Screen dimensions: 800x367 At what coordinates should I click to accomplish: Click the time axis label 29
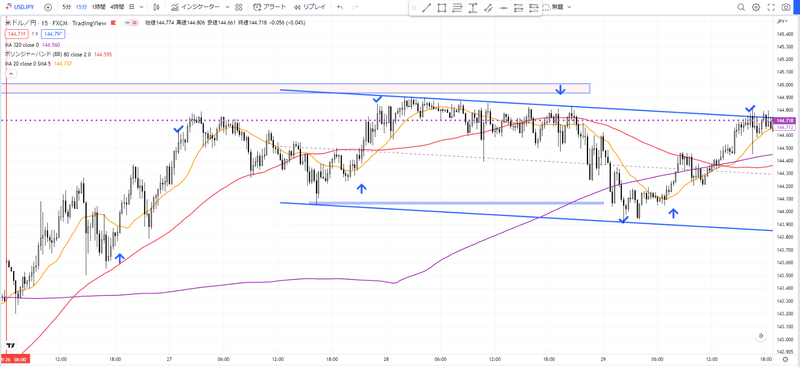pos(602,359)
